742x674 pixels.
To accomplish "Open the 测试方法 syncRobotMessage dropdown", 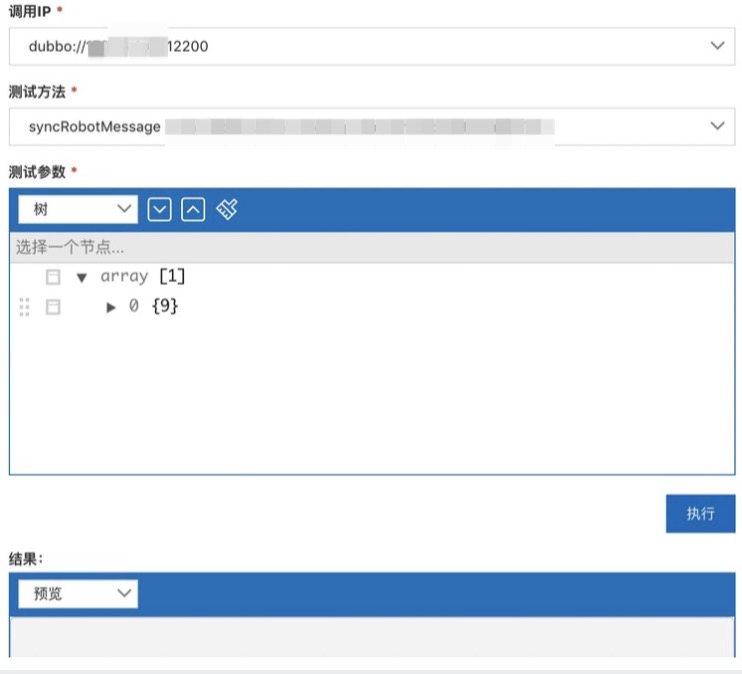I will pyautogui.click(x=371, y=127).
